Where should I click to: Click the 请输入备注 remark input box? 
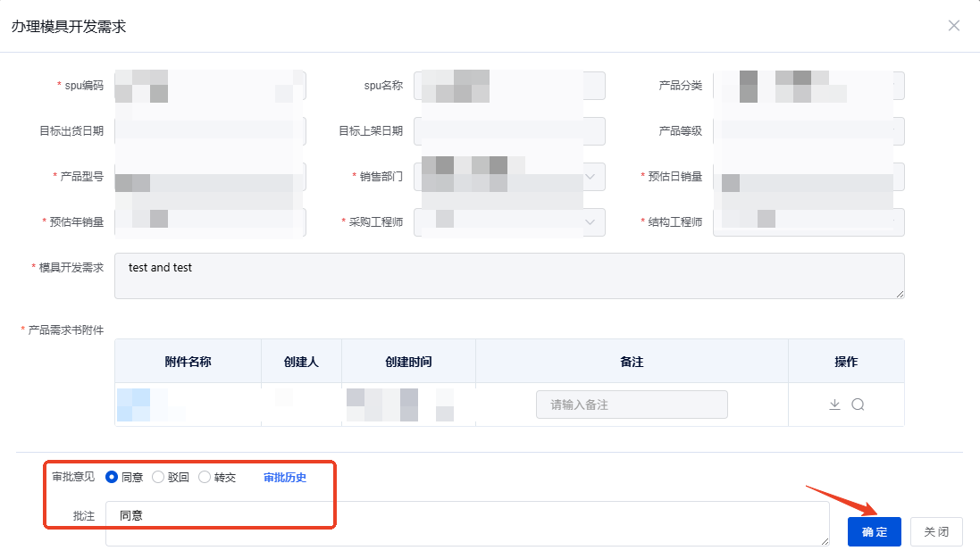tap(632, 404)
